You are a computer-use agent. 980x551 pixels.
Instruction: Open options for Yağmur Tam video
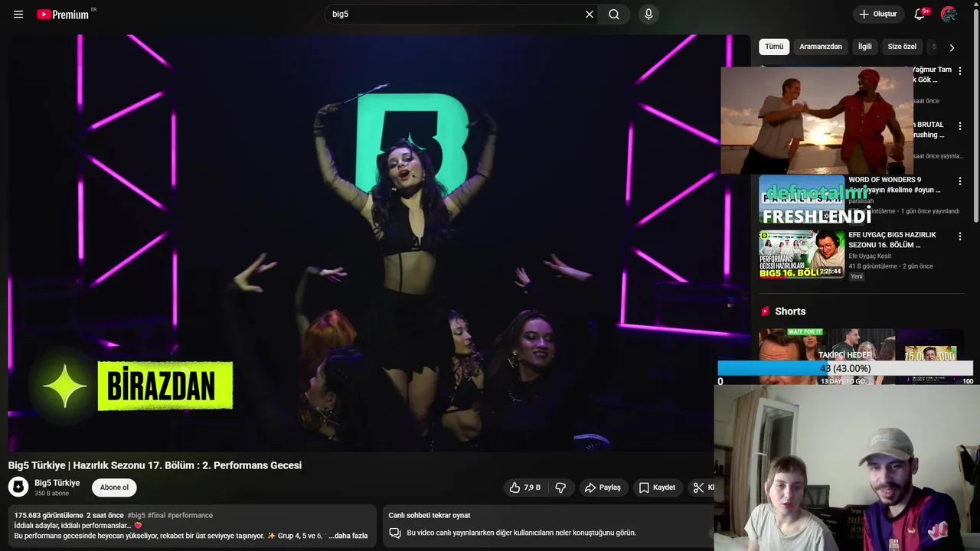960,70
